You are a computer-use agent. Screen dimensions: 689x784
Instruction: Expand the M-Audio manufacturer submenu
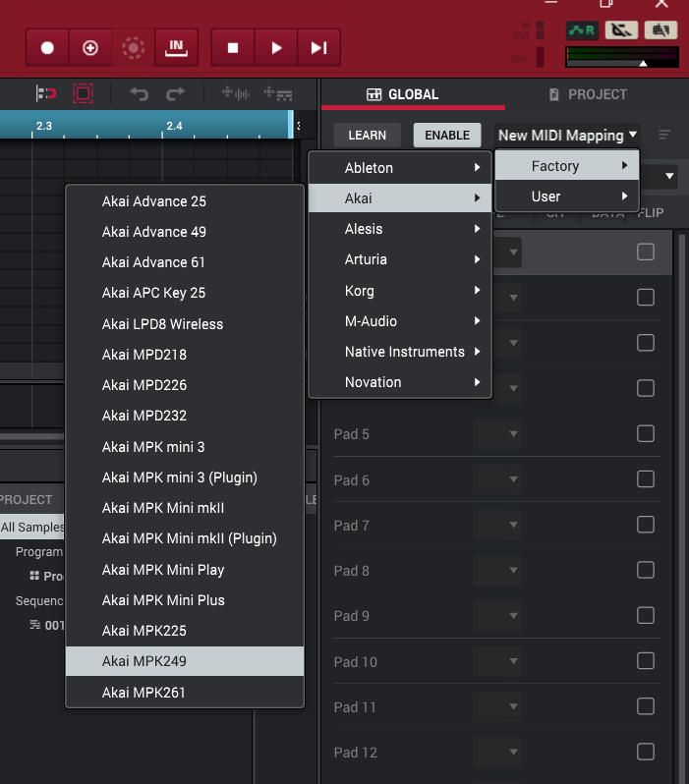[400, 320]
